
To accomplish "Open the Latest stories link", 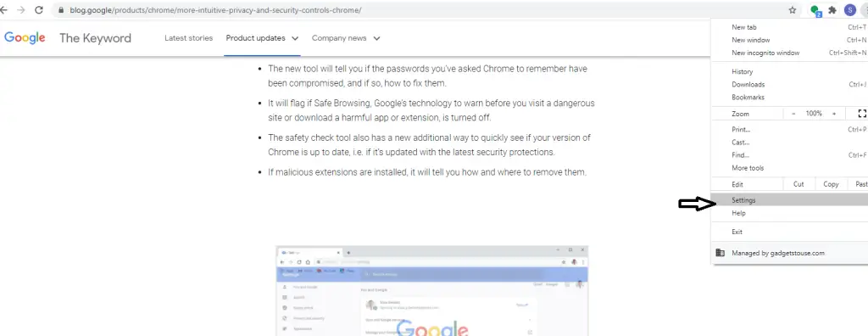I will click(189, 38).
